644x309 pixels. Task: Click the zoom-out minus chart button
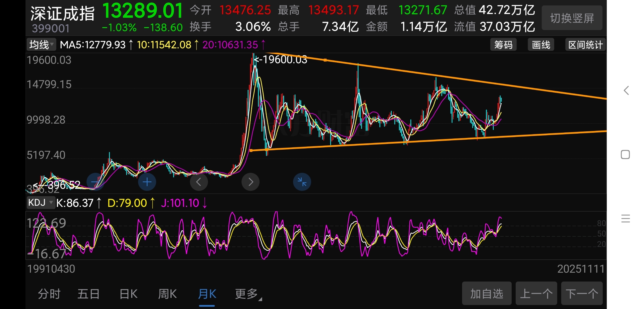(x=95, y=182)
